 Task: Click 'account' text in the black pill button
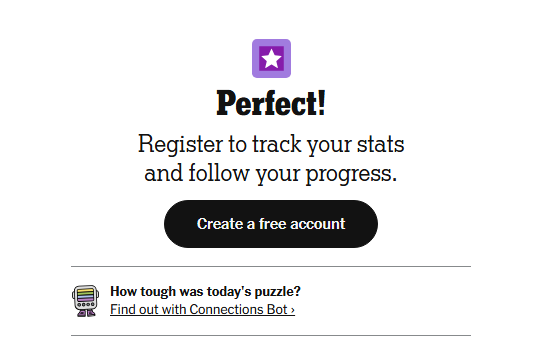point(317,224)
